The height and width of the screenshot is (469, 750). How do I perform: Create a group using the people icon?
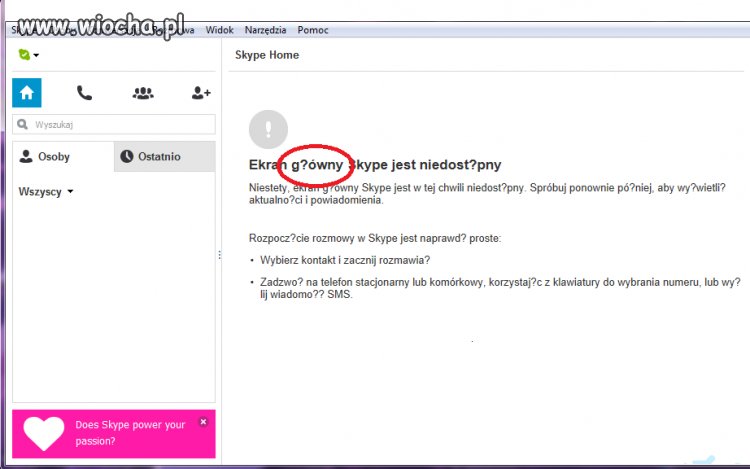143,93
